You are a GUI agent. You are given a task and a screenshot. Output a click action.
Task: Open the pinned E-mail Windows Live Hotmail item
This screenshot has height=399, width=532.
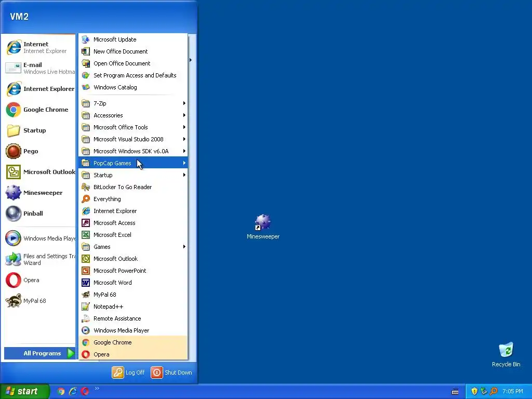coord(39,68)
